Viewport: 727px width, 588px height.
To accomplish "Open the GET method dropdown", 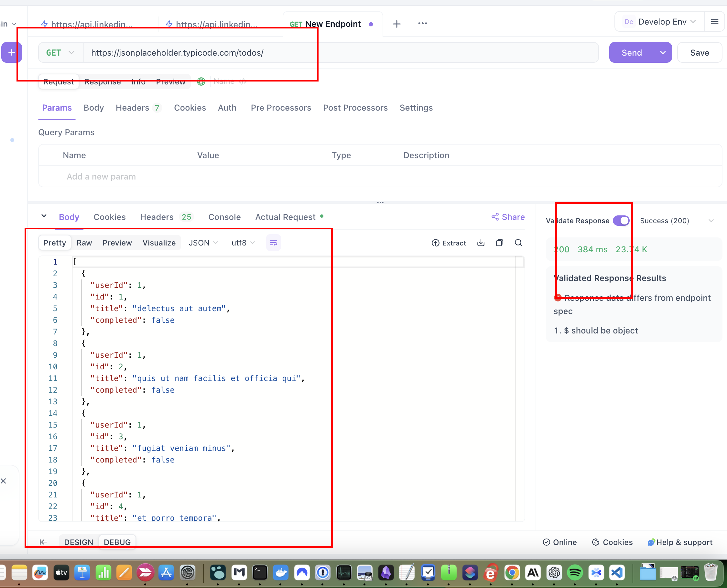I will tap(60, 53).
